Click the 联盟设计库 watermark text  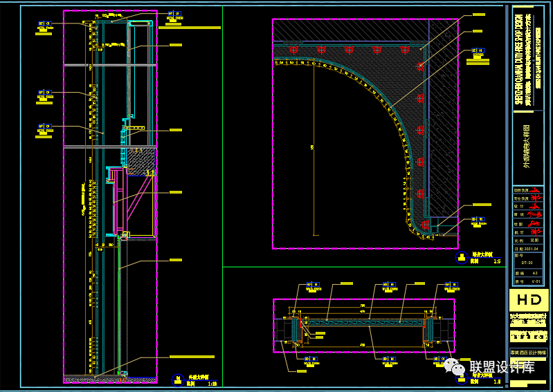(502, 368)
